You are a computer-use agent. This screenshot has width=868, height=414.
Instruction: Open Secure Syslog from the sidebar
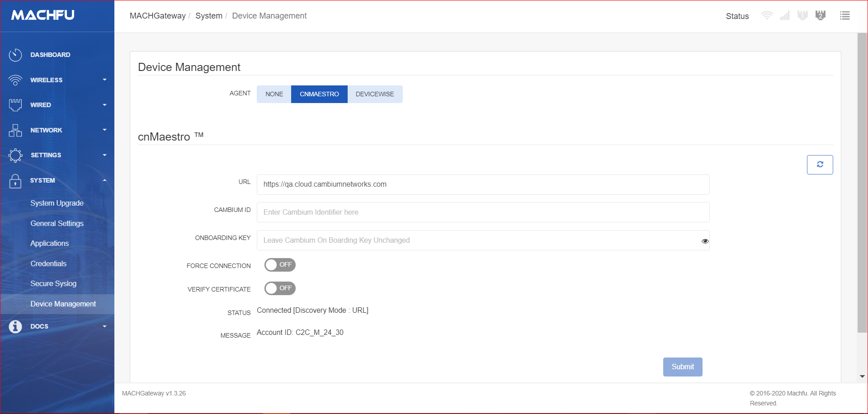tap(53, 283)
